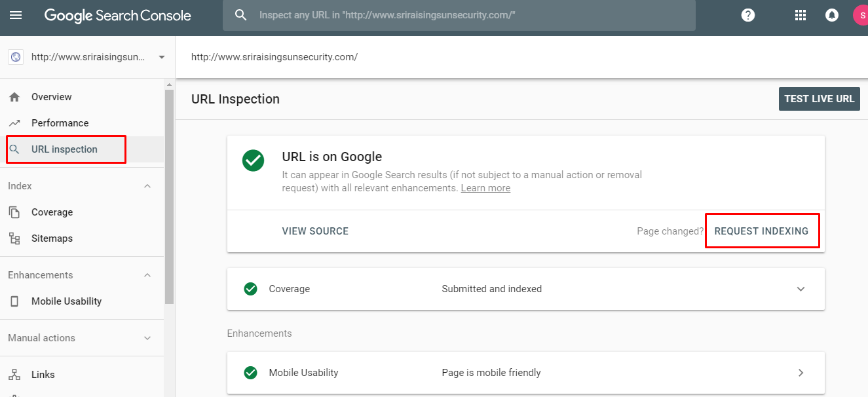Select URL inspection in the sidebar

tap(65, 149)
